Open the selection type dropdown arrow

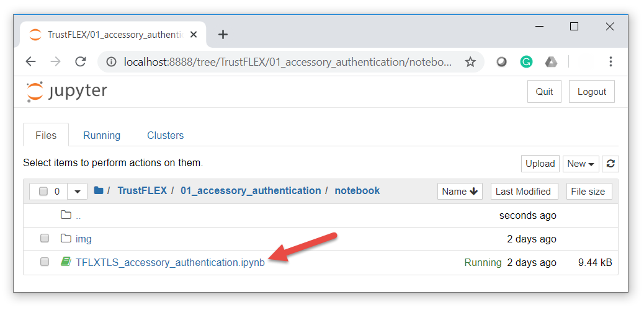click(77, 192)
